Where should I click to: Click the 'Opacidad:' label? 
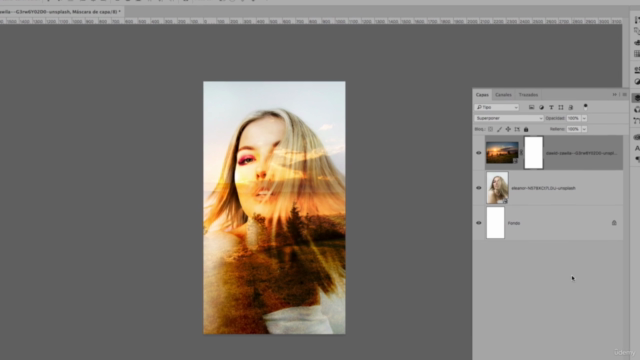555,118
